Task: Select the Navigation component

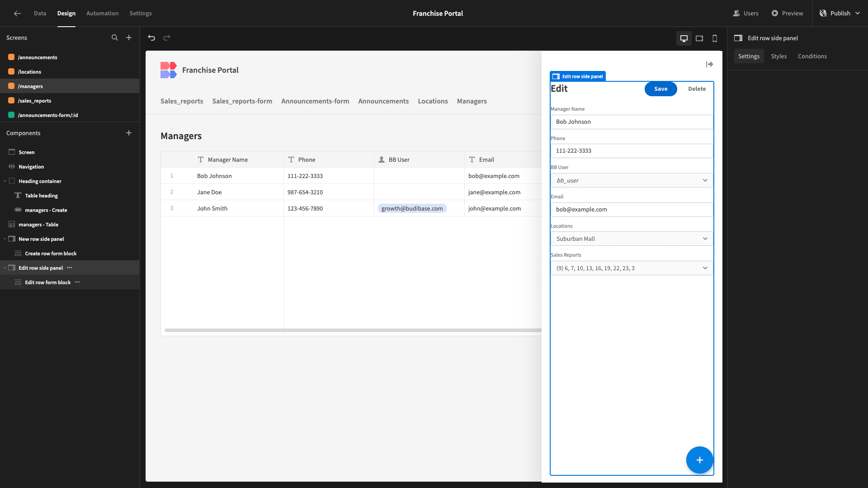Action: (70, 167)
